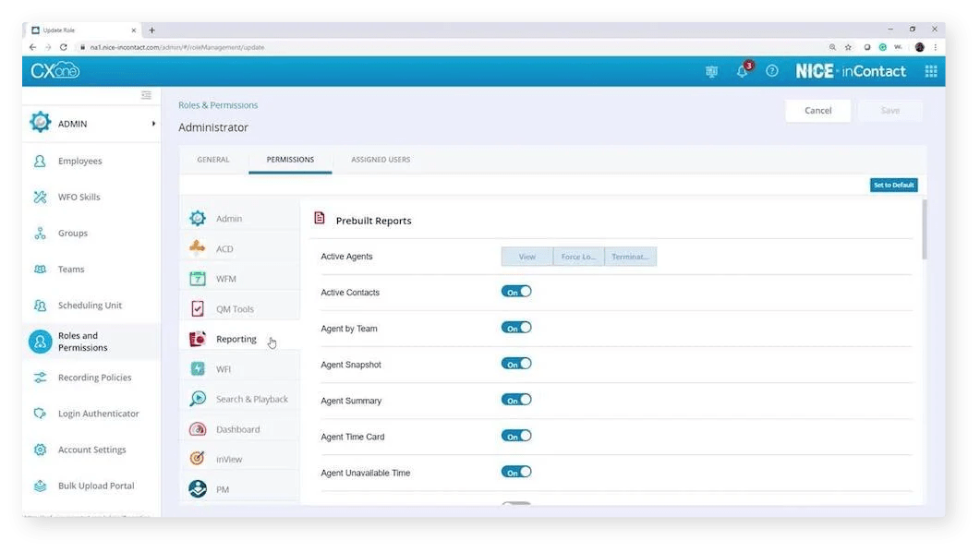Follow the Roles & Permissions breadcrumb link
This screenshot has height=552, width=980.
218,105
